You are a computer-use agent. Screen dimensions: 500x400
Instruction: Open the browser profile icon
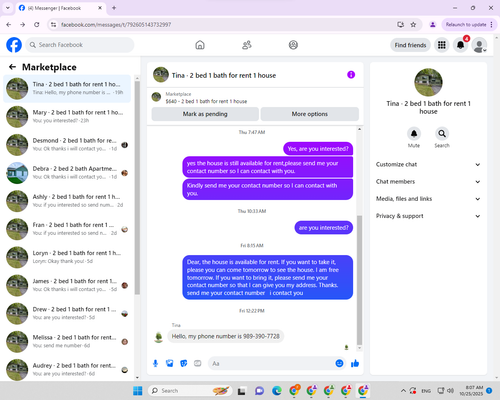pos(433,25)
